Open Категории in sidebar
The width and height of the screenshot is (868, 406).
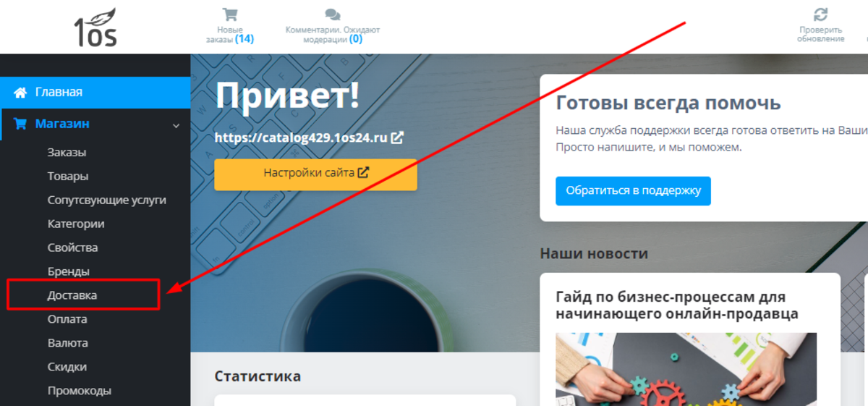[76, 224]
